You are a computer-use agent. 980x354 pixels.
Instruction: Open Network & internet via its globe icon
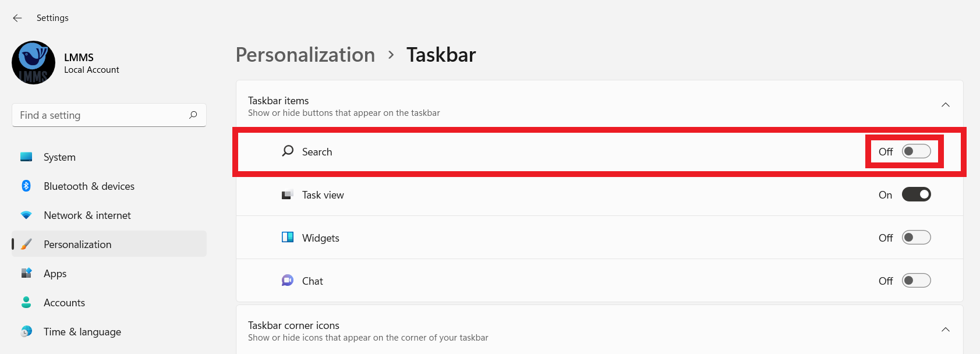click(x=26, y=215)
